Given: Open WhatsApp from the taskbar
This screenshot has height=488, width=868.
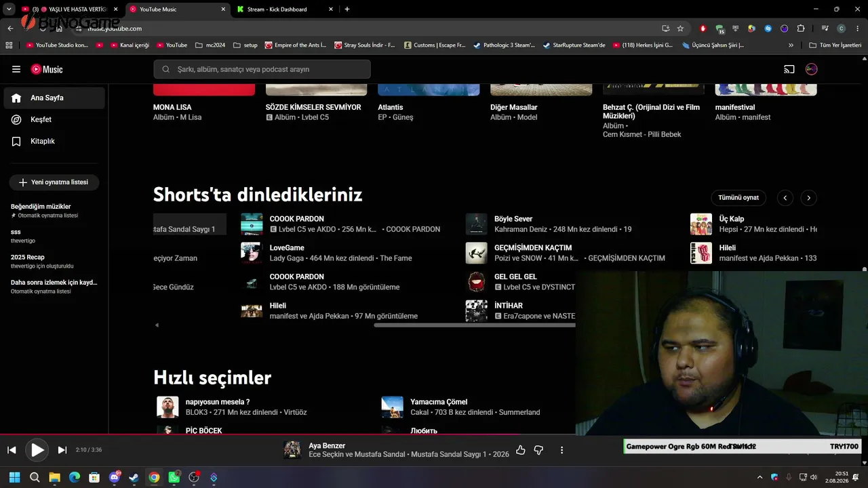Looking at the screenshot, I should 174,477.
